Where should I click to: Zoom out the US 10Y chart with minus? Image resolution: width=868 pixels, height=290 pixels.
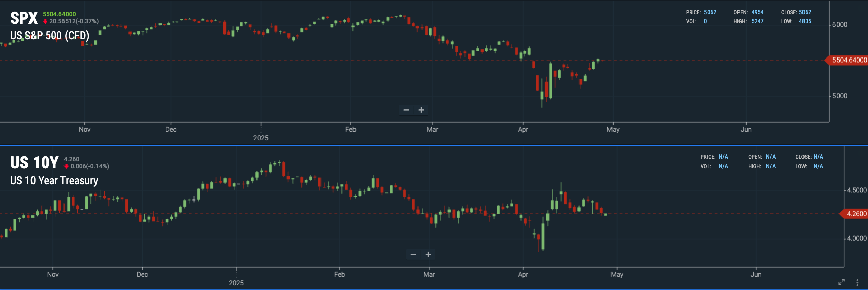(413, 255)
